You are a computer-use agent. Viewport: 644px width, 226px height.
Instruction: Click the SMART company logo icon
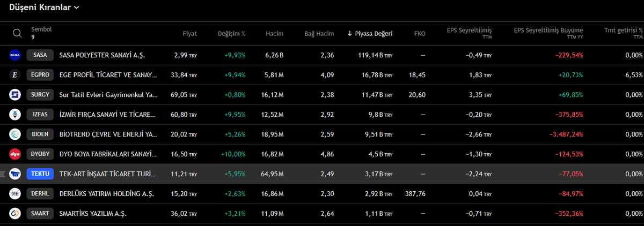click(15, 214)
